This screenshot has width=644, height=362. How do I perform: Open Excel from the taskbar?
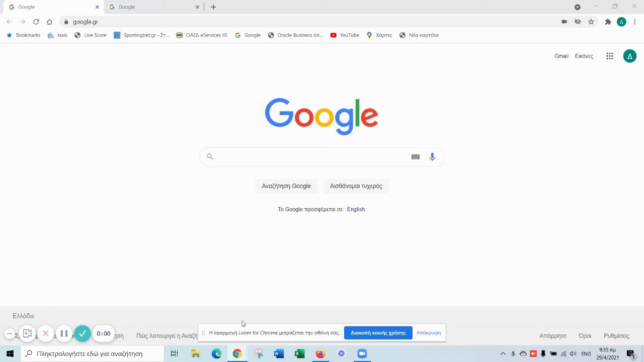click(299, 354)
